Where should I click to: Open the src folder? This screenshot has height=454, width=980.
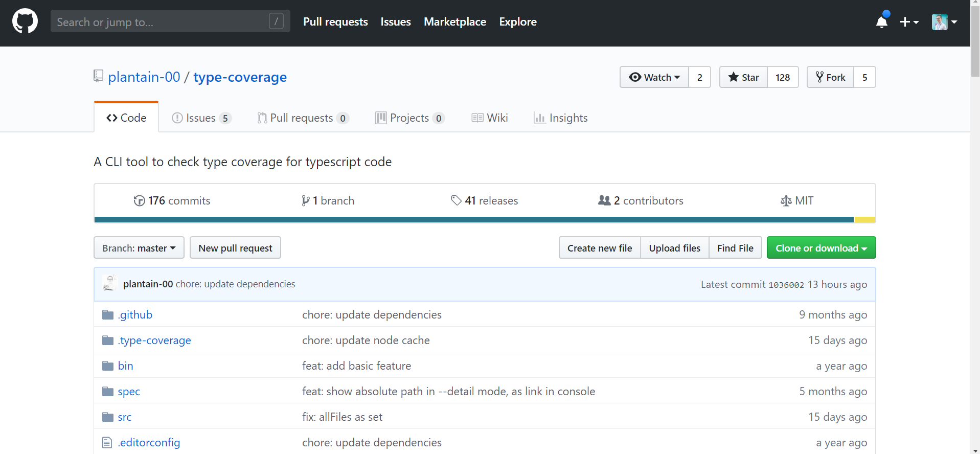pos(125,417)
